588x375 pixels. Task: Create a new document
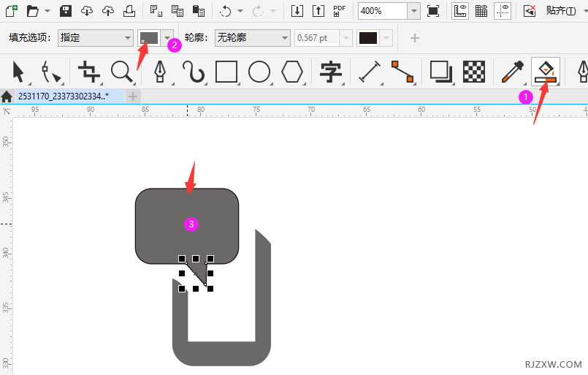pyautogui.click(x=12, y=11)
